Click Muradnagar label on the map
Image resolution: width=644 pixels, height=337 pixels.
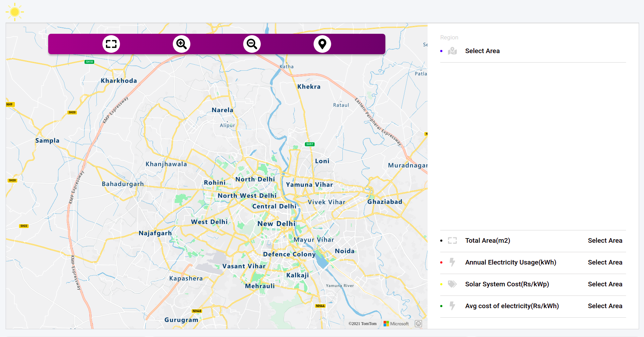click(x=408, y=165)
